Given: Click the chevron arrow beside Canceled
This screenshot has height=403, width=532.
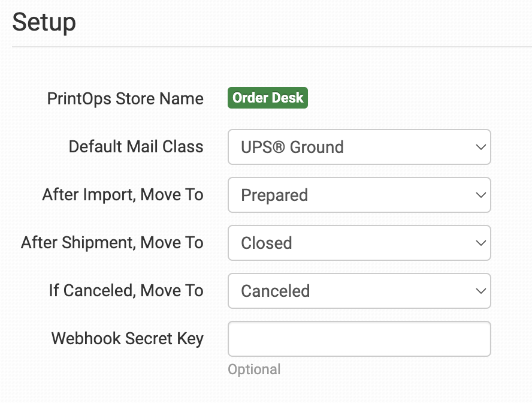Looking at the screenshot, I should click(479, 291).
